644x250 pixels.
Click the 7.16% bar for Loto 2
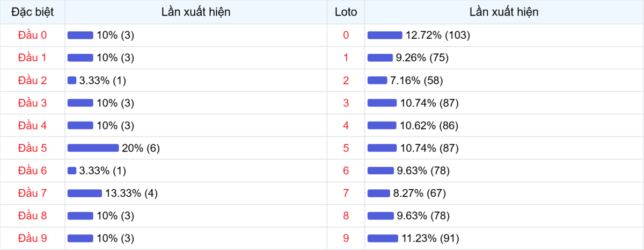(377, 80)
